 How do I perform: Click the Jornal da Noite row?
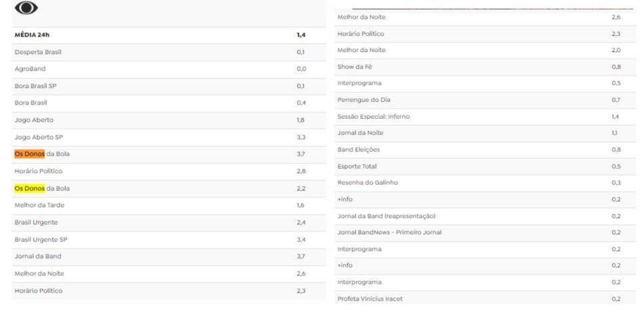coord(485,133)
